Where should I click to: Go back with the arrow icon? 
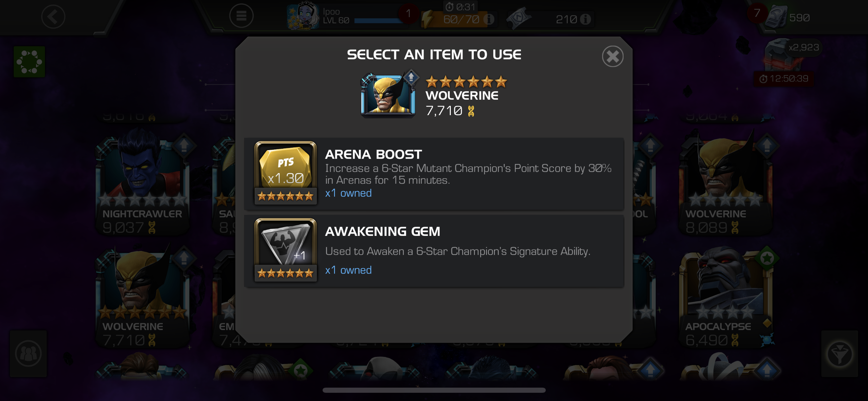pyautogui.click(x=53, y=16)
